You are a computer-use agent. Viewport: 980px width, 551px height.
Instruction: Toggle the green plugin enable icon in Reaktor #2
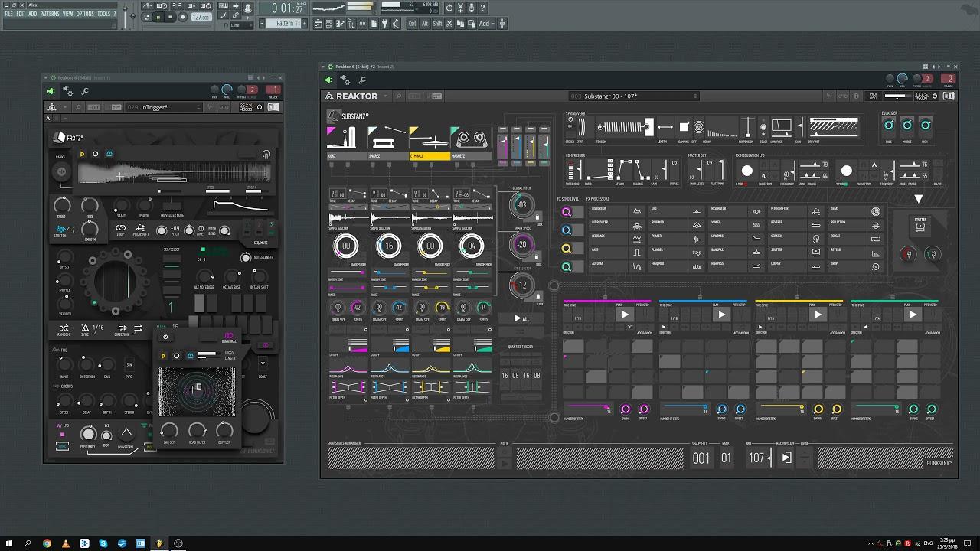[328, 80]
